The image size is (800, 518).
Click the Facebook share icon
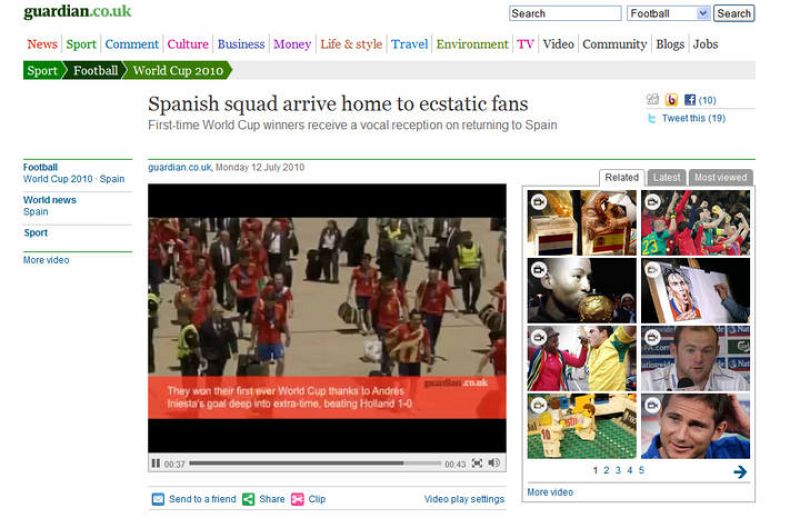(x=690, y=100)
